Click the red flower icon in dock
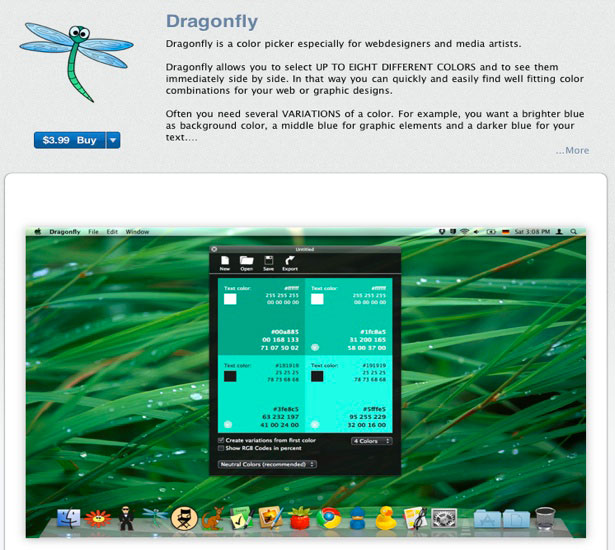 (98, 519)
